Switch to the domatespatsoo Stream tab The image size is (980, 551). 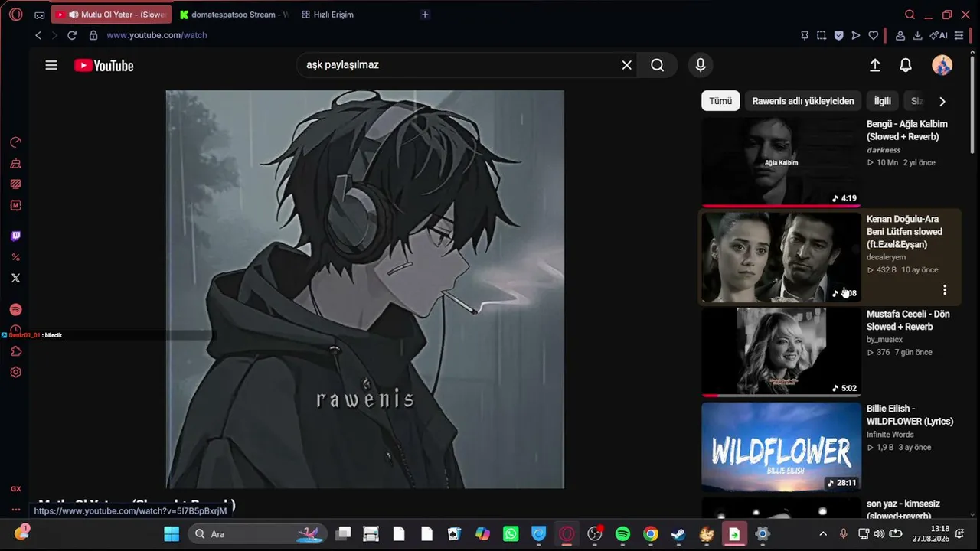coord(233,15)
